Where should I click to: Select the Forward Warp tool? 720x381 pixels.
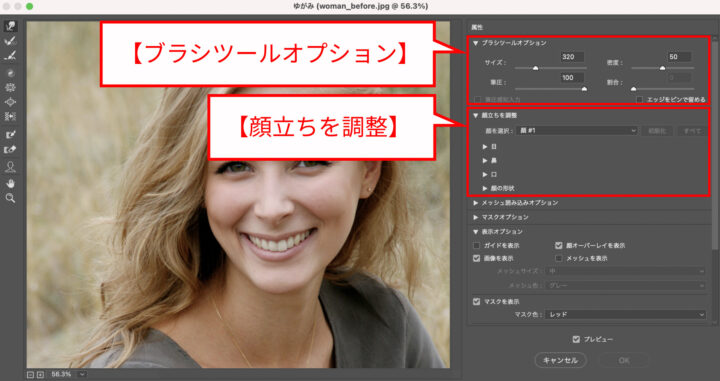pyautogui.click(x=10, y=26)
